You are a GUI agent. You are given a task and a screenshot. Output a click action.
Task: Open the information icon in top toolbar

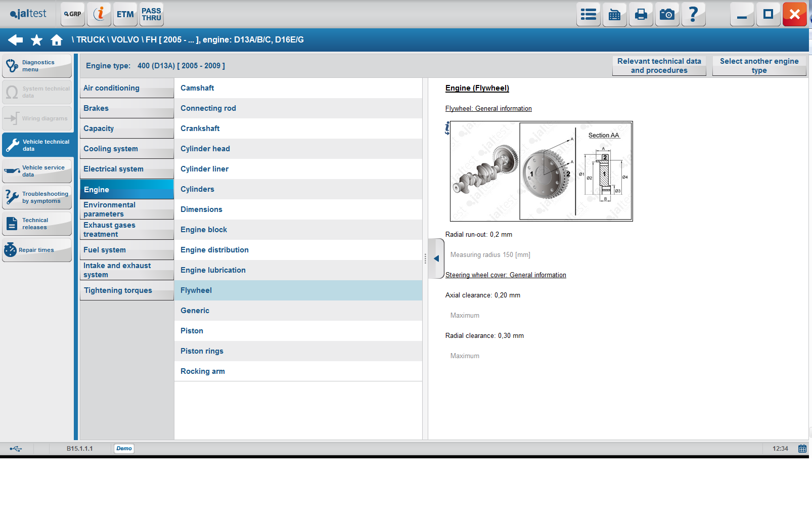(99, 14)
